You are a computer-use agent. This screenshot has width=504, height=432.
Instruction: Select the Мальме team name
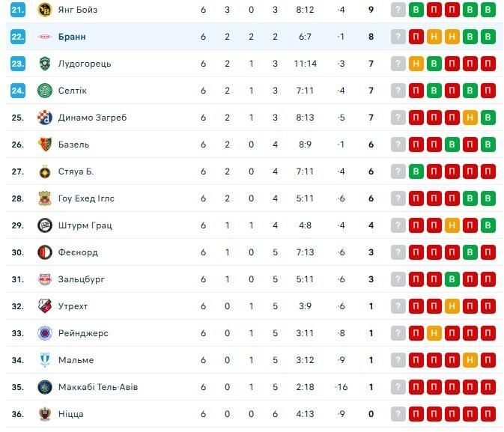pos(76,360)
